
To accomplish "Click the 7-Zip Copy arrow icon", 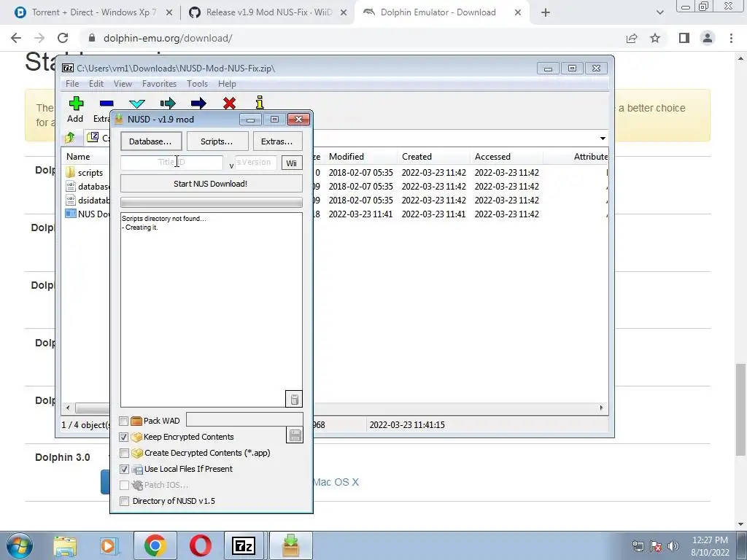I will coord(168,104).
